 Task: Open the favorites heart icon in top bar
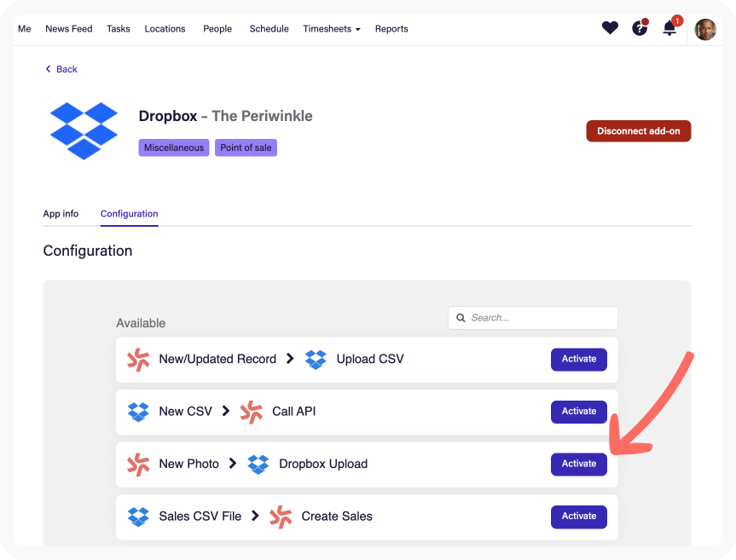610,27
